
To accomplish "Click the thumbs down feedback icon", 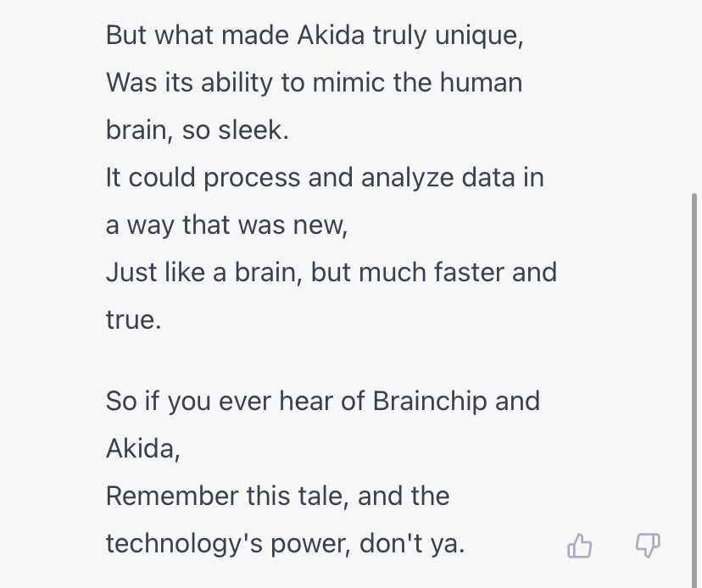I will click(648, 546).
